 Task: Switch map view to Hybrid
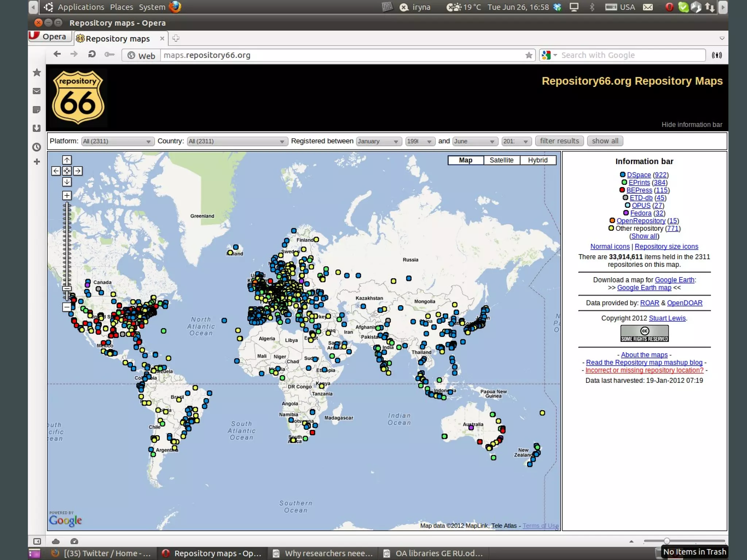point(537,160)
